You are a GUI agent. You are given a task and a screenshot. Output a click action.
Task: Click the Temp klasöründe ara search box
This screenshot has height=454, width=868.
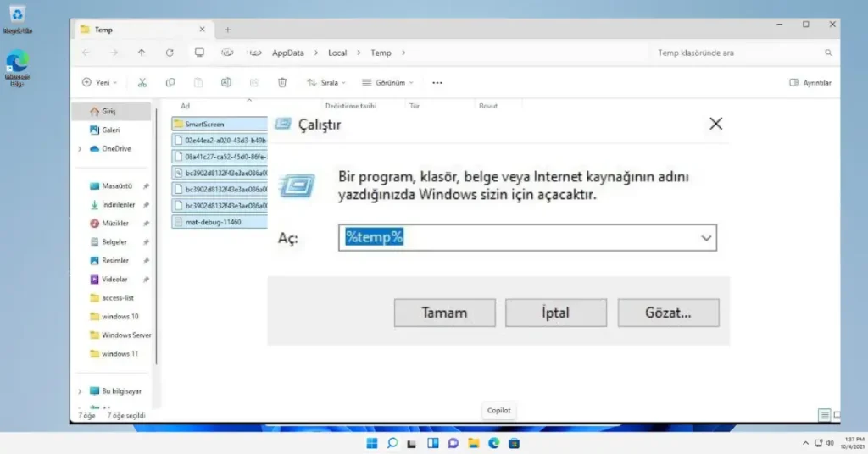[x=742, y=53]
